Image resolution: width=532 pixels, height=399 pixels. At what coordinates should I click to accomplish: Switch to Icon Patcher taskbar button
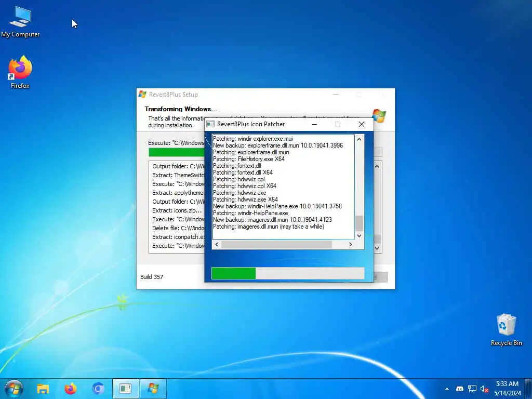tap(126, 389)
